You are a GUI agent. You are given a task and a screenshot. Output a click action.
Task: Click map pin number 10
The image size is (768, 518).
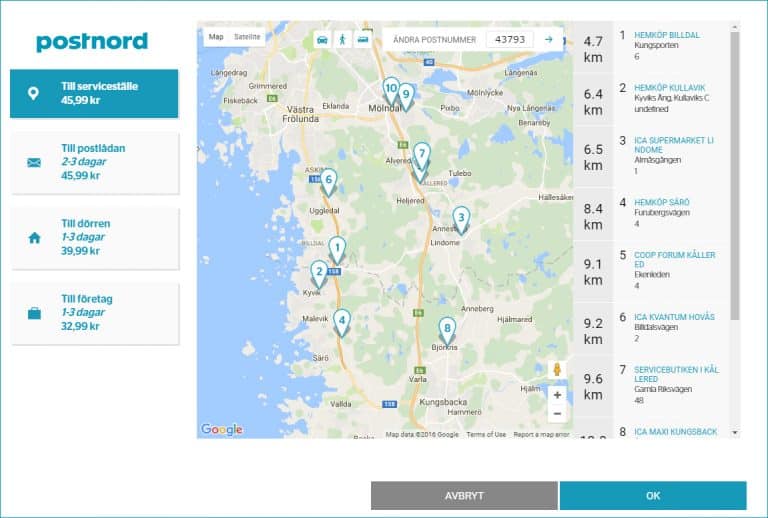[391, 91]
